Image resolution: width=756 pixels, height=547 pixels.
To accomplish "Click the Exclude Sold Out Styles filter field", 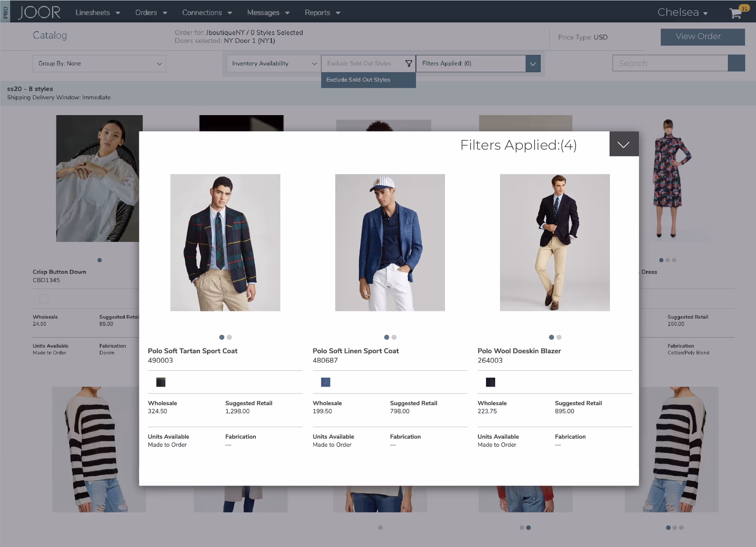I will tap(368, 64).
